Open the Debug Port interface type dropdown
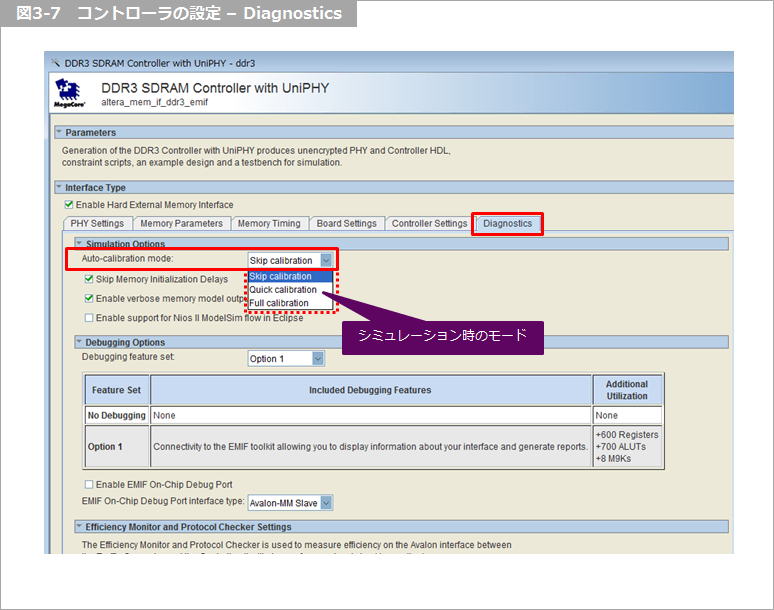This screenshot has width=774, height=610. (326, 503)
